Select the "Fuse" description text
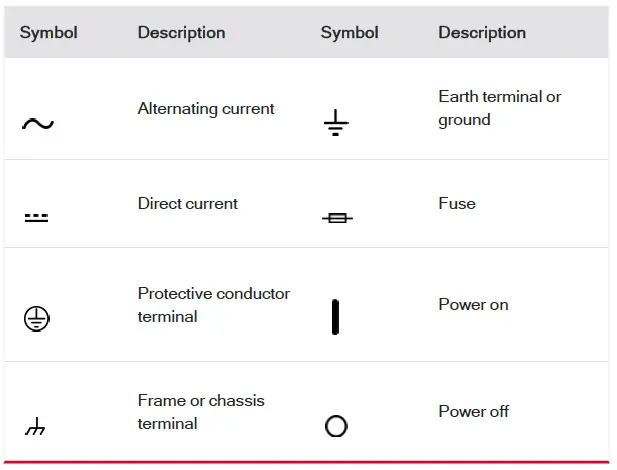Screen dimensions: 617x470 [457, 203]
